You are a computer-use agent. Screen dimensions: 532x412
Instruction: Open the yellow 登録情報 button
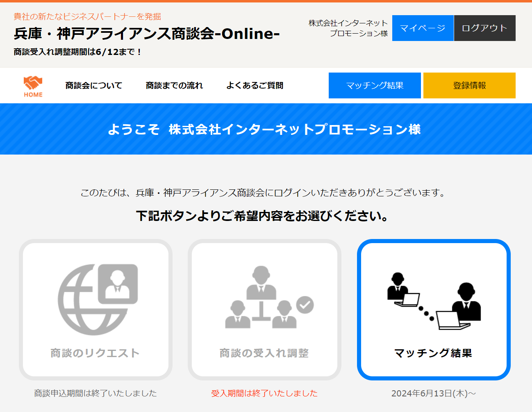coord(469,85)
